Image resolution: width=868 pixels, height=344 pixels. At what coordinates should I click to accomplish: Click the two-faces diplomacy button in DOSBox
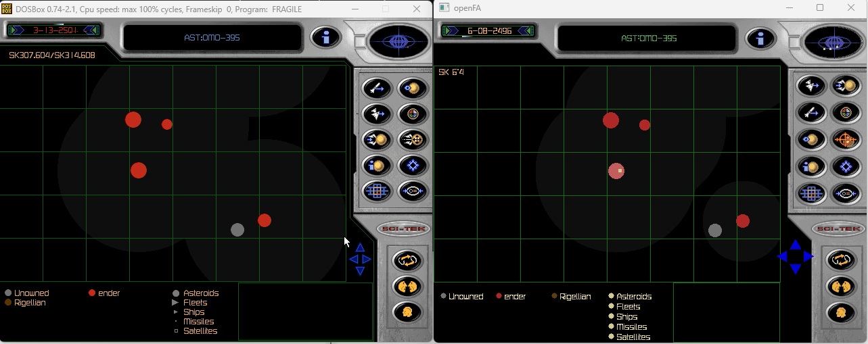407,286
